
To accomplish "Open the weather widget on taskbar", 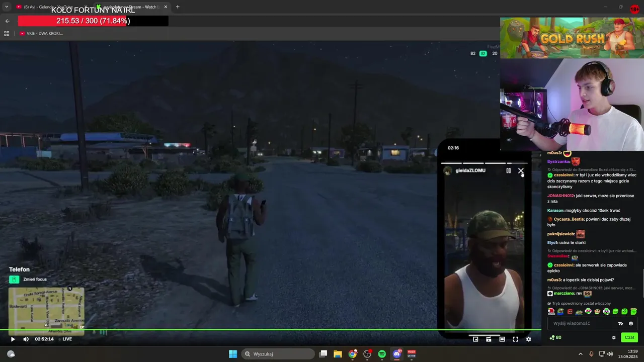I will [11, 354].
